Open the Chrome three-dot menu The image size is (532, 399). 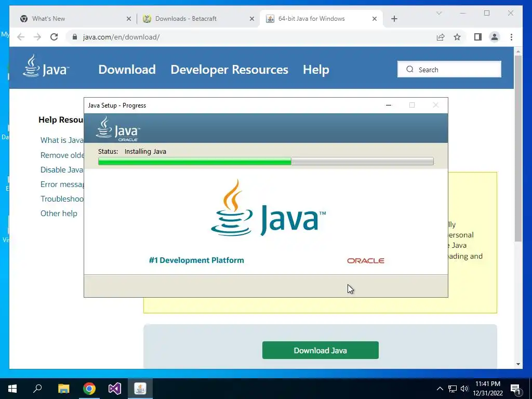511,37
